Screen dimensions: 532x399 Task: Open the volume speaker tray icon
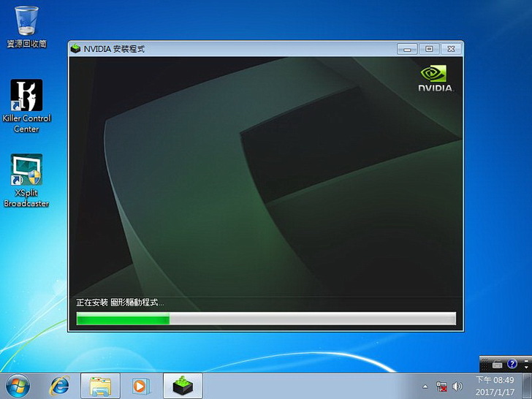click(457, 387)
